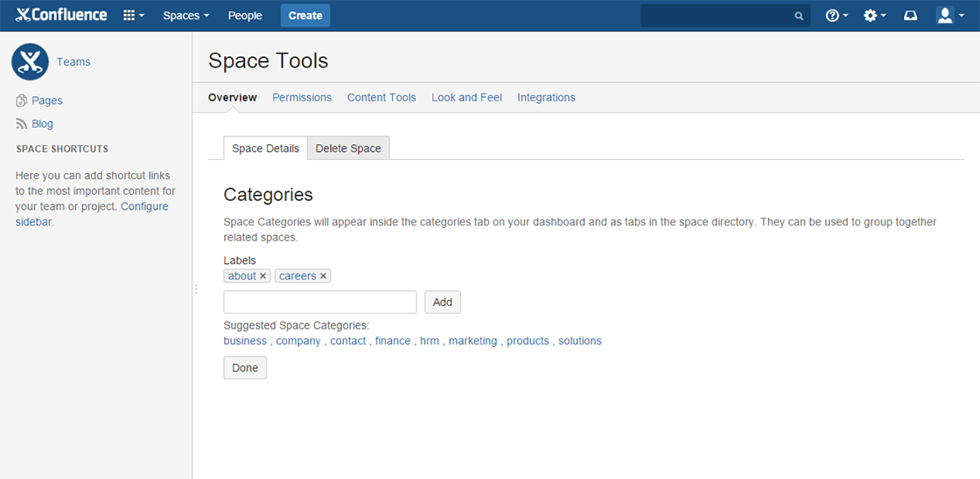This screenshot has height=479, width=980.
Task: Select the Space Details sub-tab
Action: [x=266, y=148]
